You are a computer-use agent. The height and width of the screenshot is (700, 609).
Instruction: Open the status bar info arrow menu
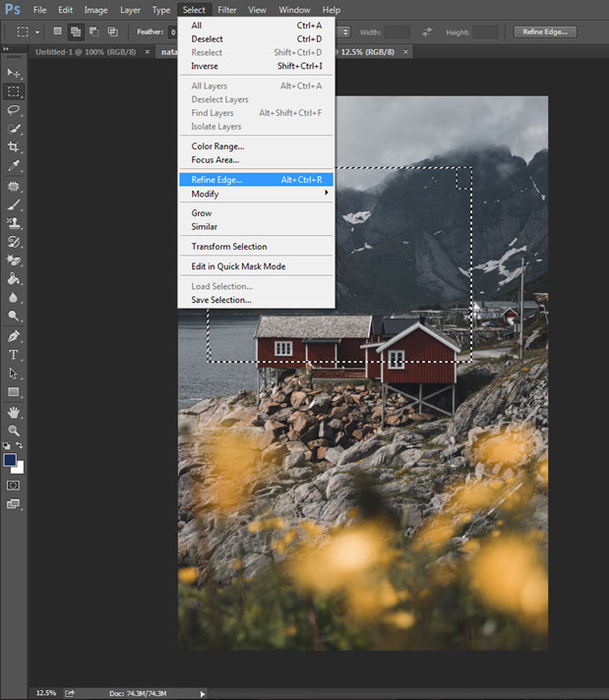[203, 693]
